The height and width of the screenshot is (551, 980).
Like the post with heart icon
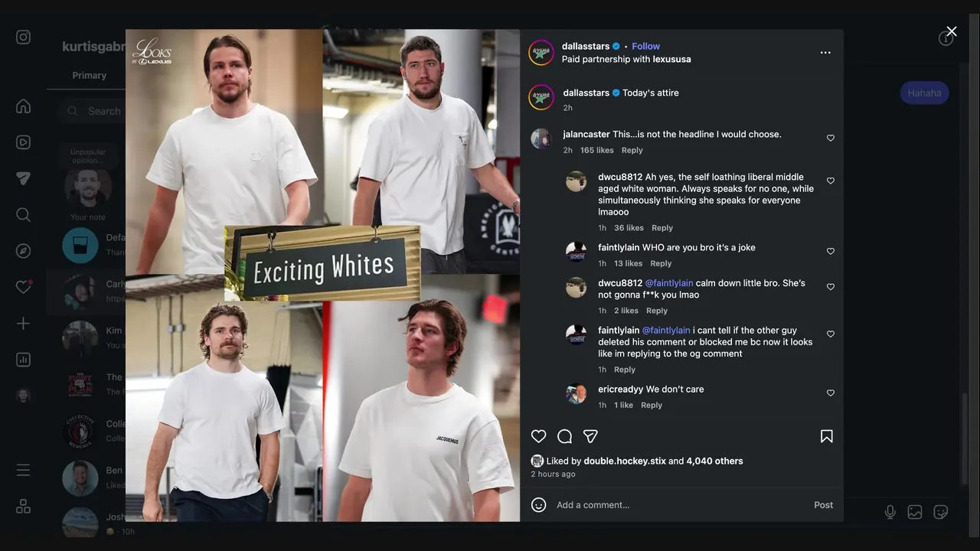pyautogui.click(x=539, y=436)
